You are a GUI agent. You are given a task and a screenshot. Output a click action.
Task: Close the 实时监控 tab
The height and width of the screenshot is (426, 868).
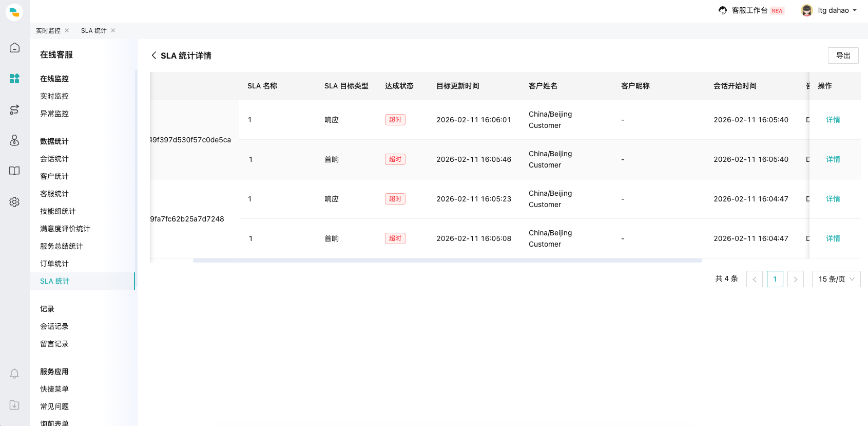67,30
